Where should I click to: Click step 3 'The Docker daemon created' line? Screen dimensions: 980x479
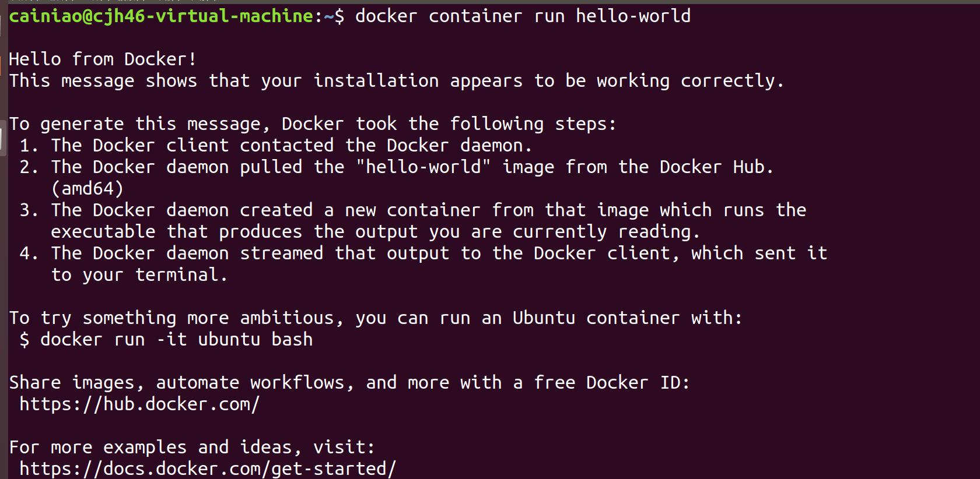[x=412, y=210]
